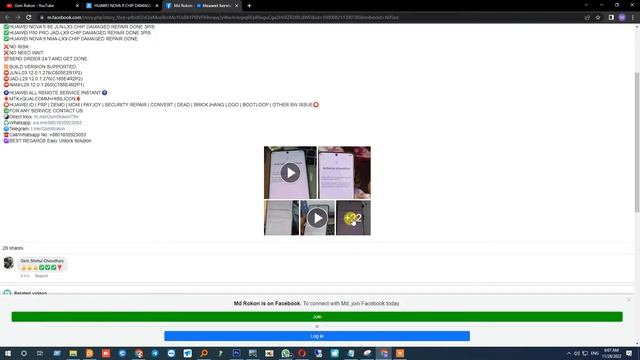
Task: Click the 28 shares count
Action: 13,248
